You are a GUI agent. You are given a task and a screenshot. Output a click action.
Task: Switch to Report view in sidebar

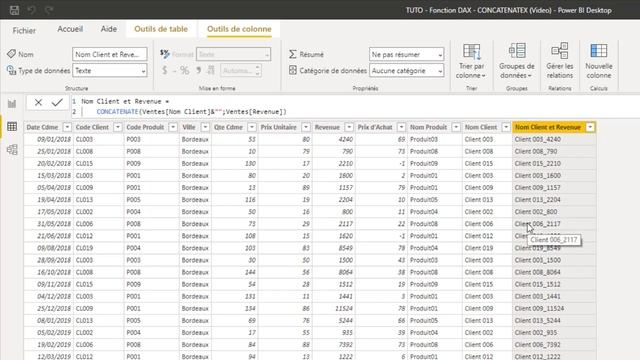12,104
